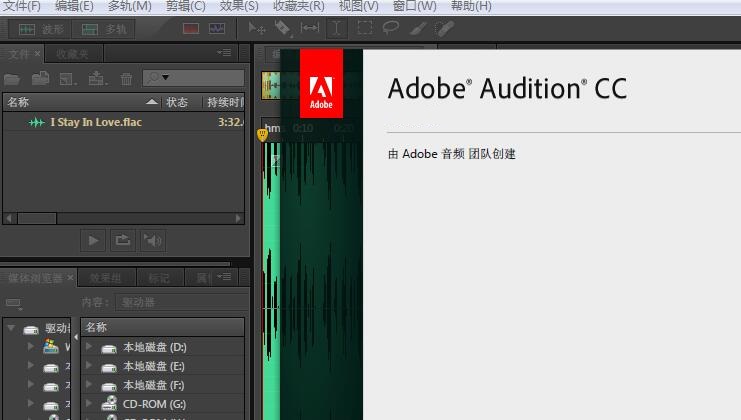Switch to the 收藏夹 panel tab
This screenshot has width=741, height=420.
pyautogui.click(x=72, y=54)
